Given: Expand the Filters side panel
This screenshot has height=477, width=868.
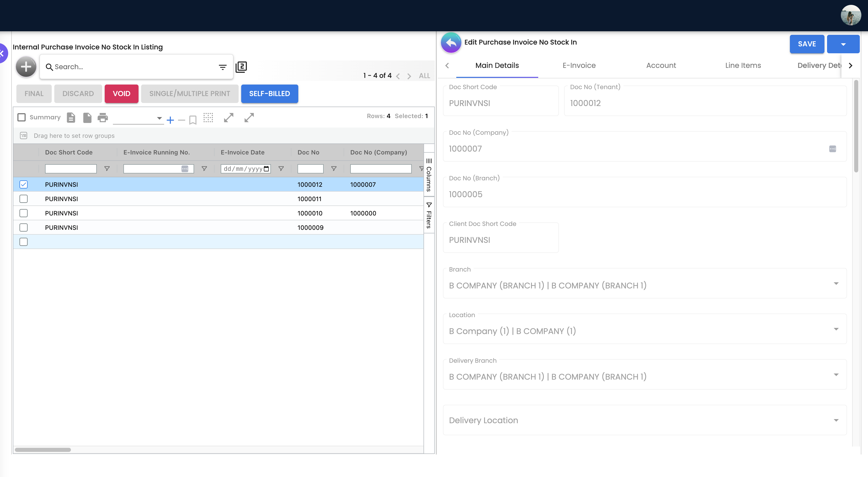Looking at the screenshot, I should [x=429, y=215].
